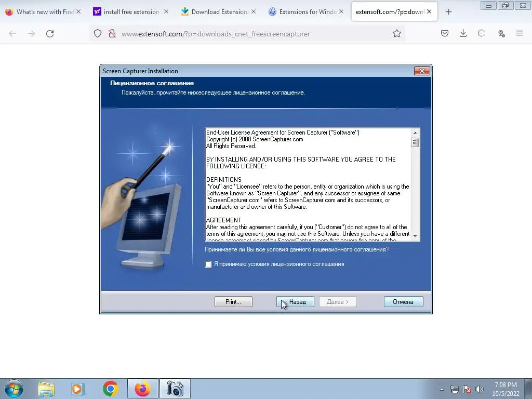Image resolution: width=532 pixels, height=399 pixels.
Task: Open the Save to Pocket icon
Action: (x=445, y=33)
